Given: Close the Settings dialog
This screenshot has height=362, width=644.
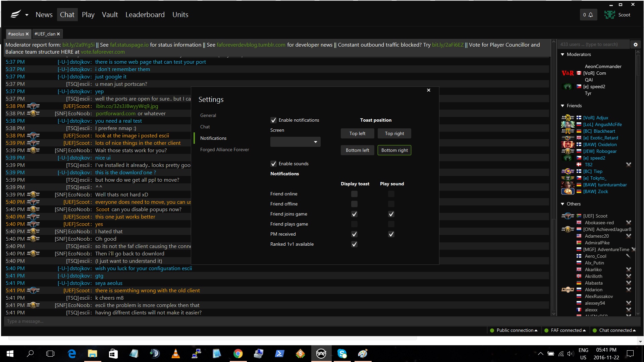Looking at the screenshot, I should (x=428, y=90).
